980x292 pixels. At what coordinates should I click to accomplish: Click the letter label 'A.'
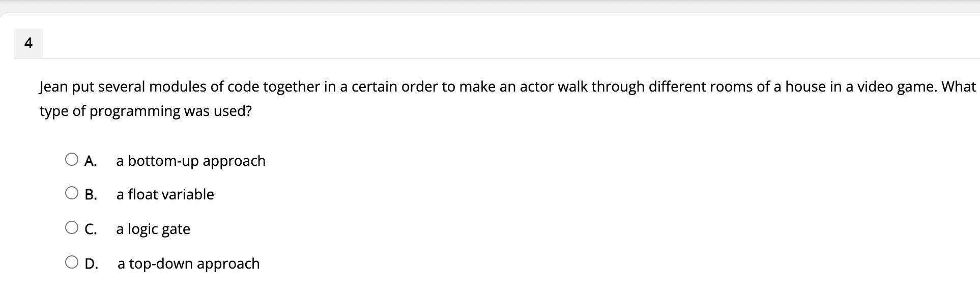click(91, 161)
